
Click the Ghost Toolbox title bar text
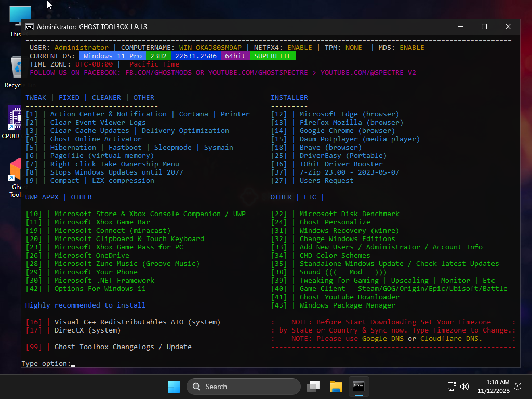point(92,26)
